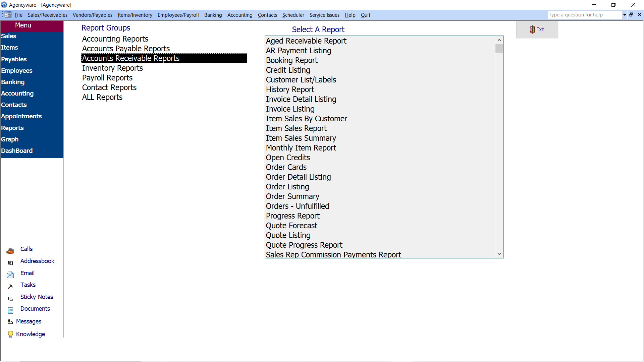
Task: Click report list scroll down arrow
Action: coord(499,254)
